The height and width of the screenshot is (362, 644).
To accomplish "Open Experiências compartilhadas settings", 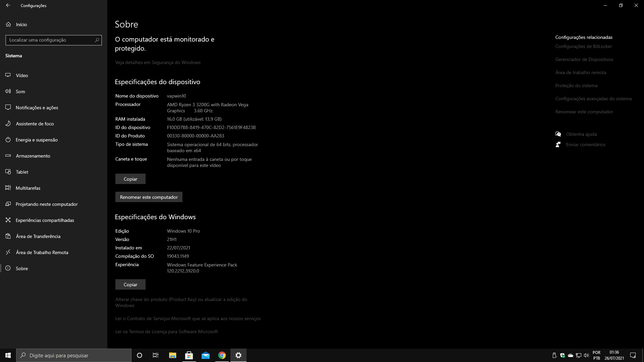I will coord(54,220).
